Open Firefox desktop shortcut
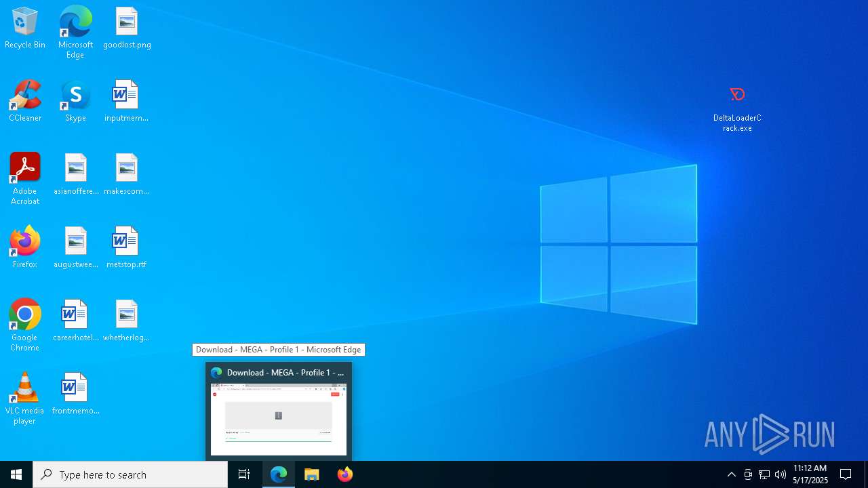The image size is (868, 488). point(25,248)
